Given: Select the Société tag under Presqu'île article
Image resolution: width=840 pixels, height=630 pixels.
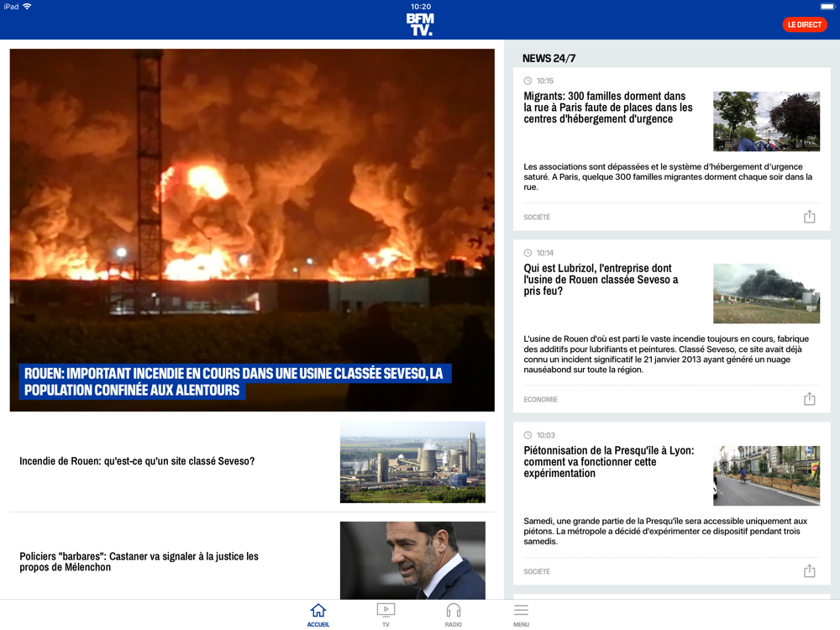Looking at the screenshot, I should coord(537,571).
